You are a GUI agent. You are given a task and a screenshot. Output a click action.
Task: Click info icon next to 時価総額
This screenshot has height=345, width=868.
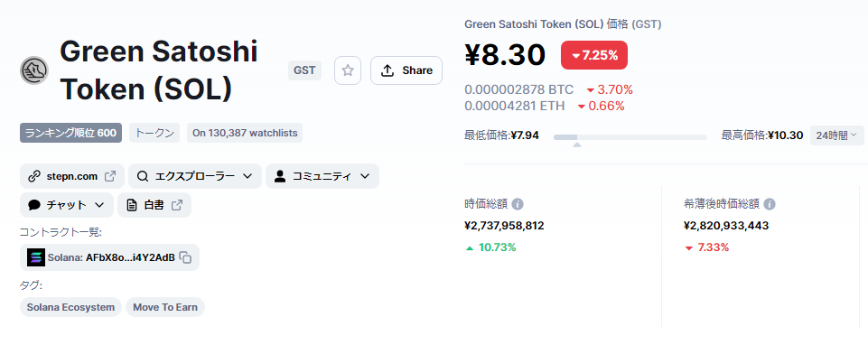point(518,204)
